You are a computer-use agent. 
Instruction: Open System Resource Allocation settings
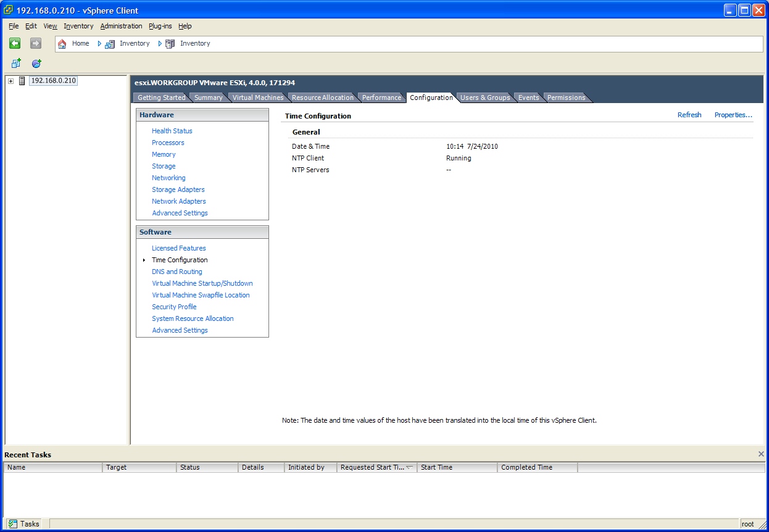pos(193,318)
